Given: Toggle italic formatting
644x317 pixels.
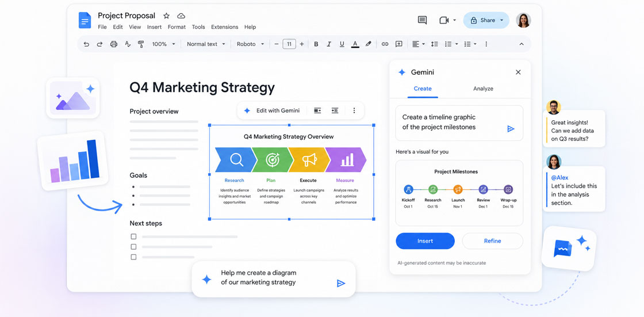Looking at the screenshot, I should 328,44.
